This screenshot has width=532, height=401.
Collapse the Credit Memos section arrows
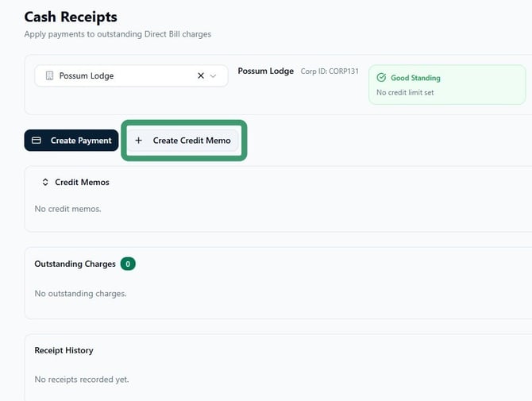coord(45,182)
